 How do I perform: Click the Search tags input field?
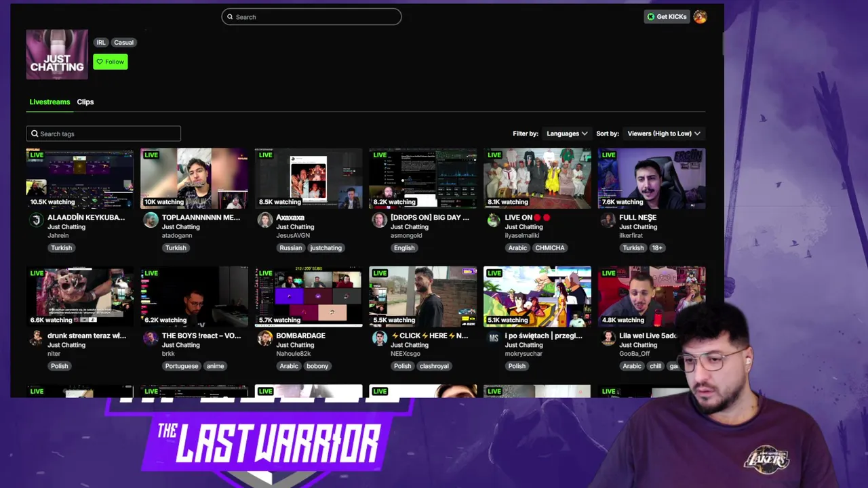point(104,134)
